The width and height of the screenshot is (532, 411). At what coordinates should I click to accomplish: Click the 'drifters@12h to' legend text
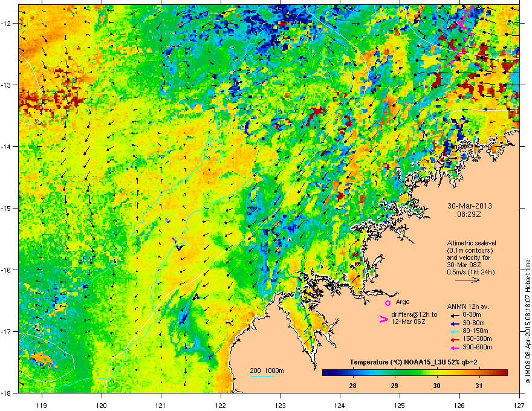tap(414, 315)
